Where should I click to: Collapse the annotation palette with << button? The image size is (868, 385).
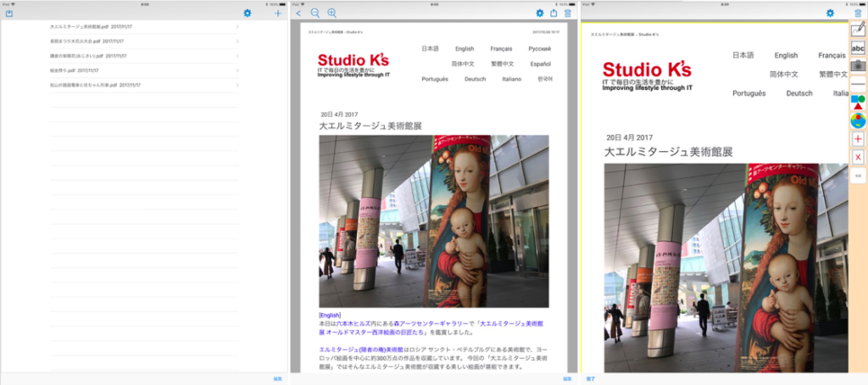tap(858, 176)
